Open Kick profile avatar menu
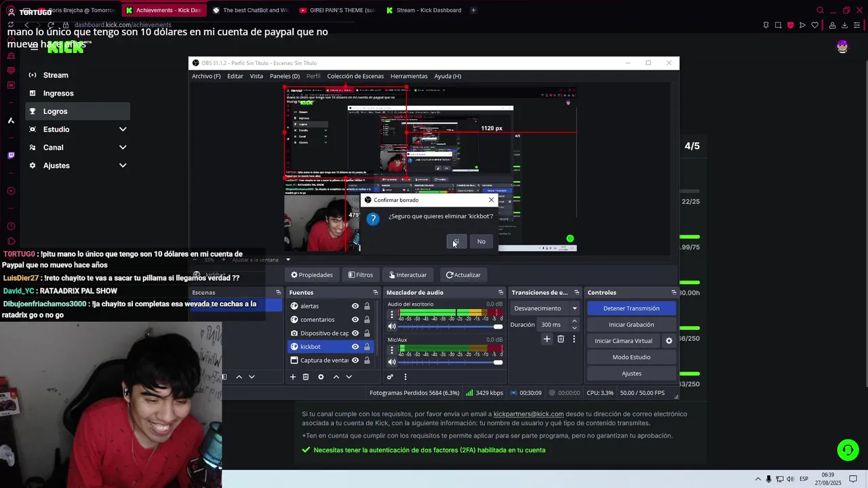This screenshot has height=488, width=868. (x=842, y=47)
